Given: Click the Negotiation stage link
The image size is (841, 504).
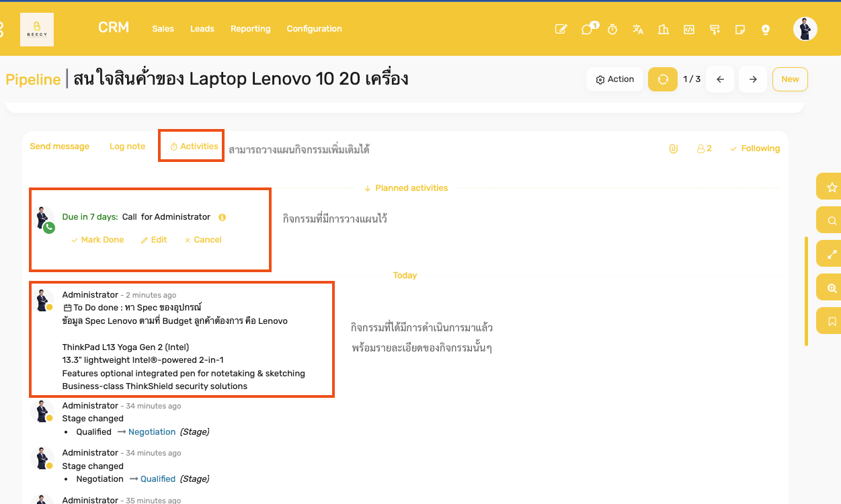Looking at the screenshot, I should click(152, 432).
